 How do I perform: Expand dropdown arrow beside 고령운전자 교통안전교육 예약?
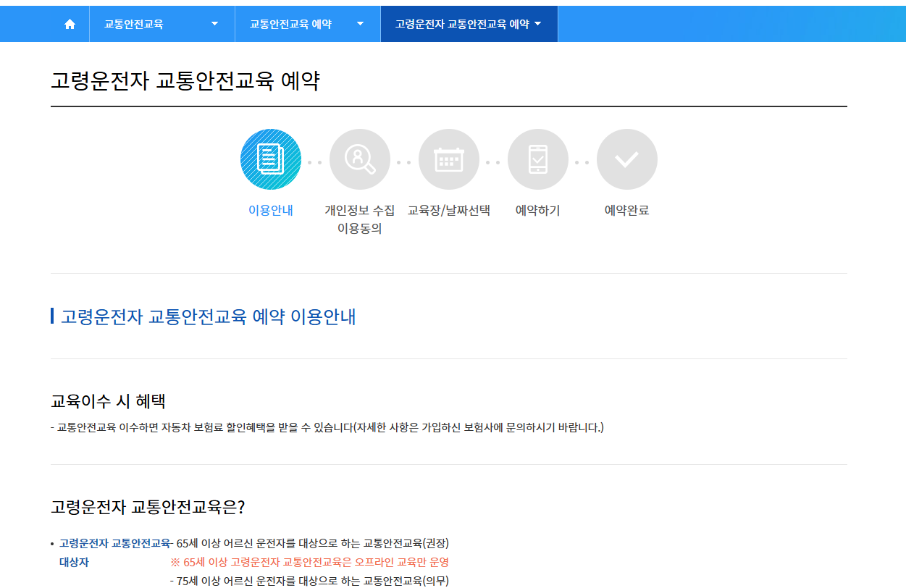[537, 24]
